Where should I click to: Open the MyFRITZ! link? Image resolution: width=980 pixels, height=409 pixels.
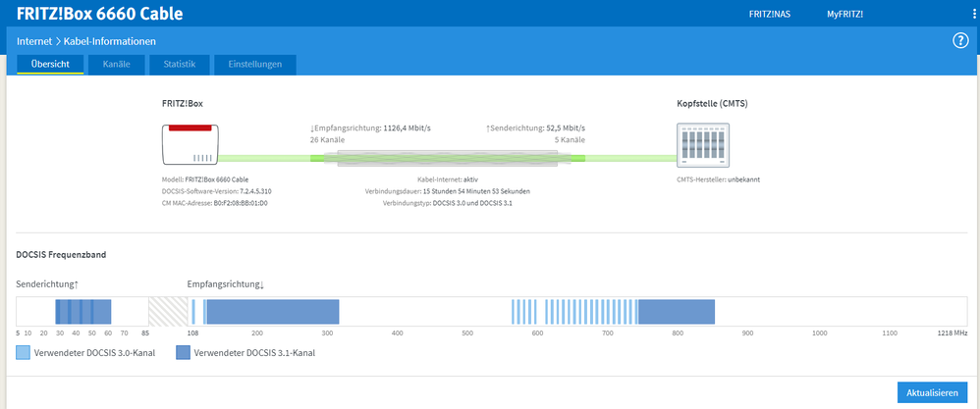point(844,15)
